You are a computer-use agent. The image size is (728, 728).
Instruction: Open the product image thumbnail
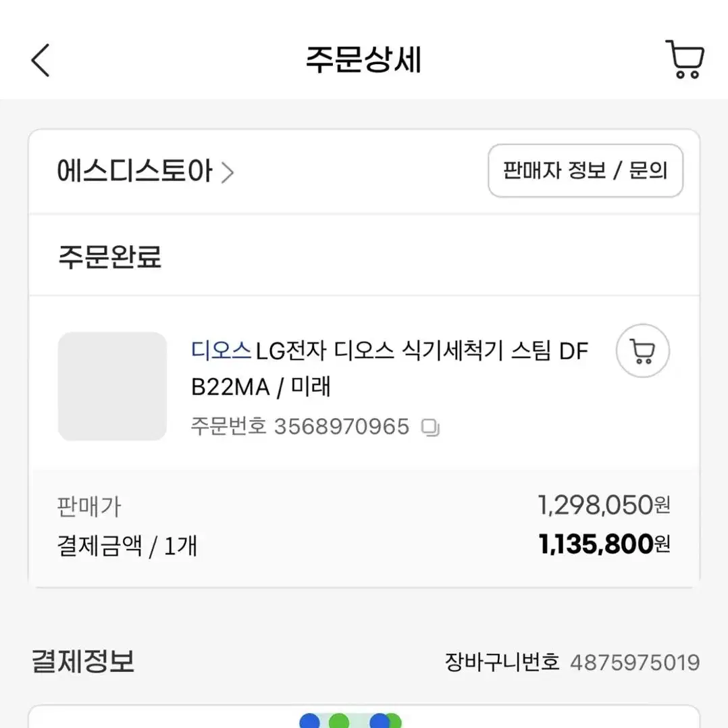tap(112, 386)
